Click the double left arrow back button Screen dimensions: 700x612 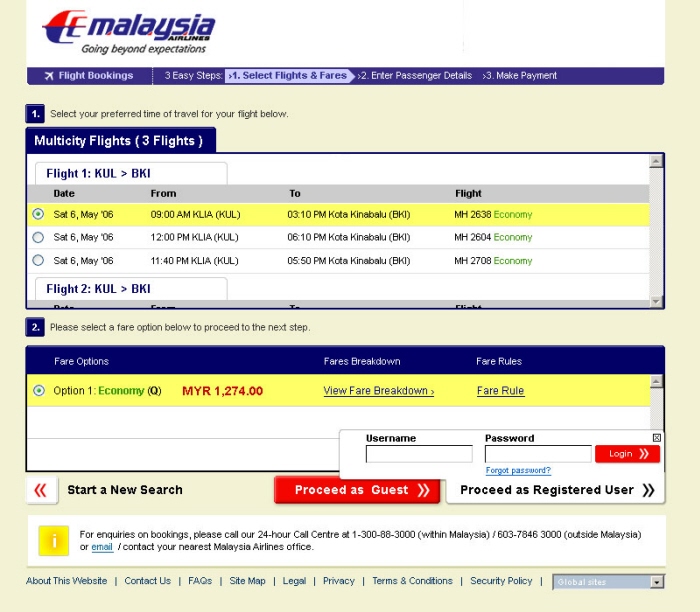[x=42, y=490]
